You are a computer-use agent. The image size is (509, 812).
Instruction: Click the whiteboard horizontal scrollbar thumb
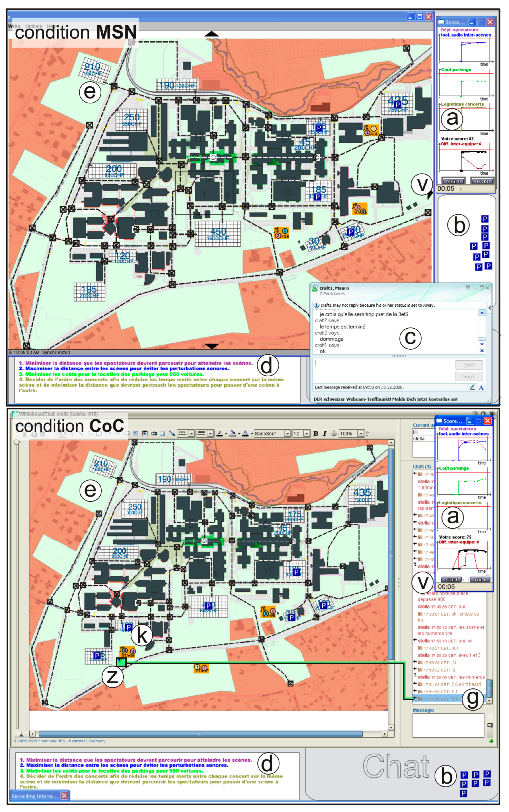(200, 734)
